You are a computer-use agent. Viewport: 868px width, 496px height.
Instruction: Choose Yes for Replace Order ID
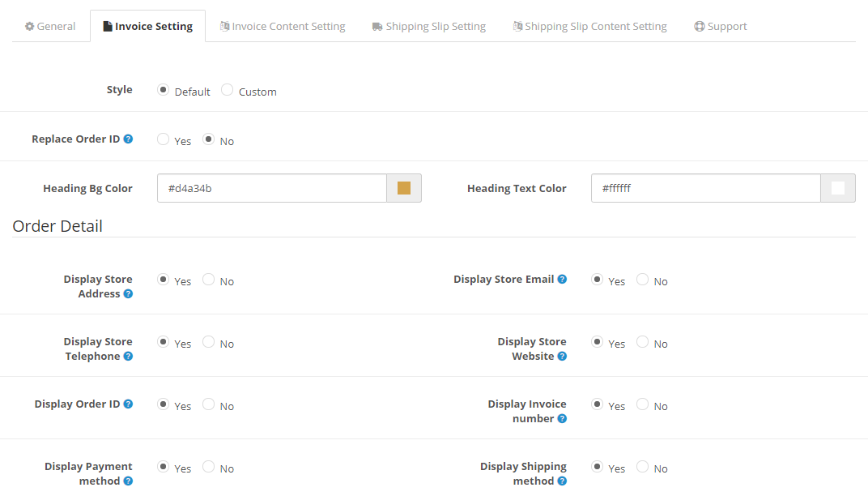coord(163,139)
